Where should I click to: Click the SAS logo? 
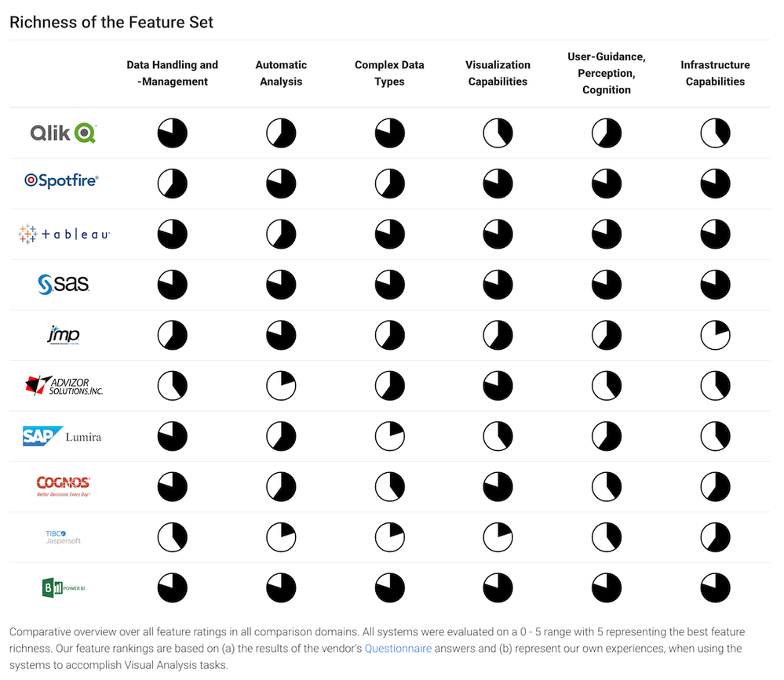(x=64, y=284)
